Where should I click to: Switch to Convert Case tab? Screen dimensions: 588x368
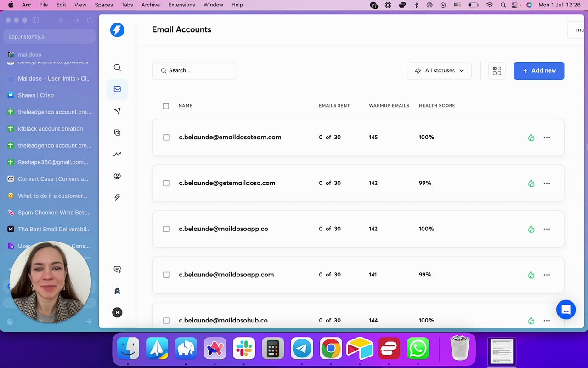(50, 179)
